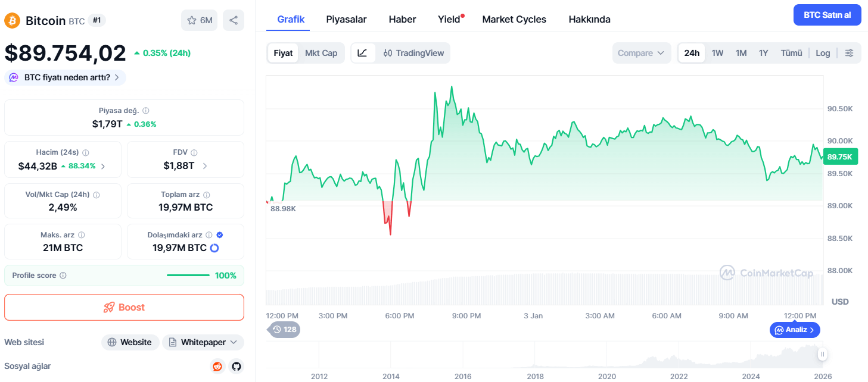Click the 128 history events badge
Screen dimensions: 868x382
click(x=284, y=329)
